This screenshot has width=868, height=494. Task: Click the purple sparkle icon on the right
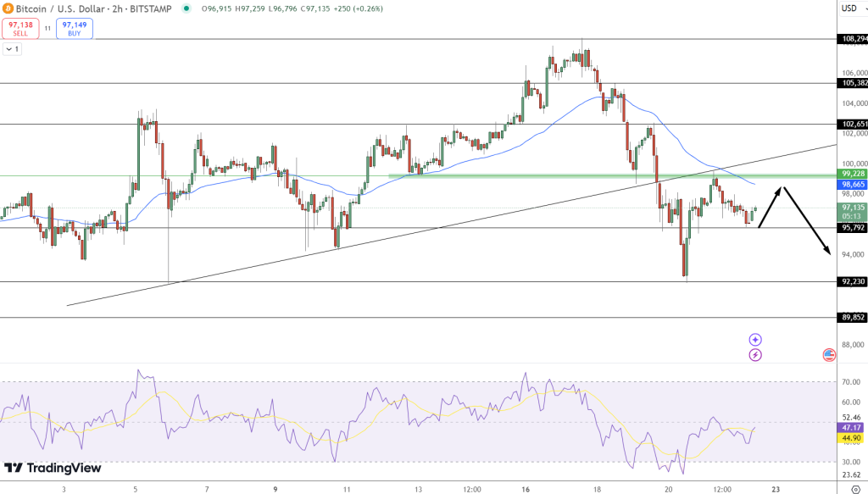754,340
